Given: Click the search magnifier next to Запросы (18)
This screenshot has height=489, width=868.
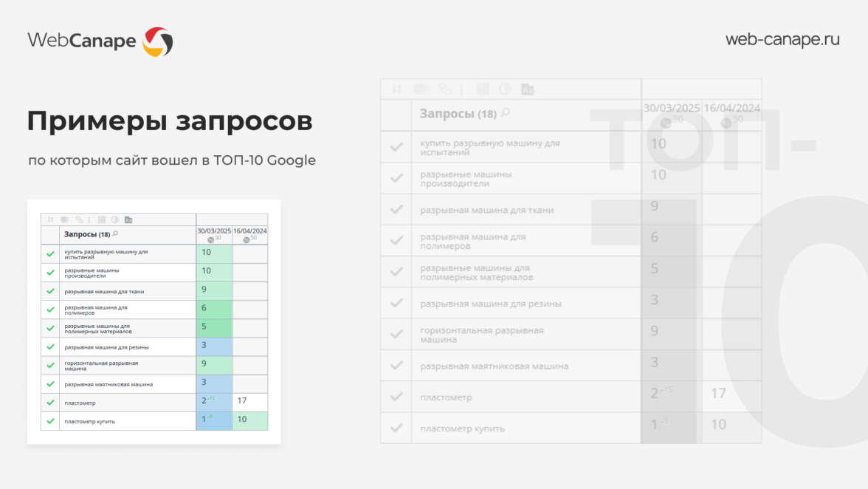Looking at the screenshot, I should [115, 233].
